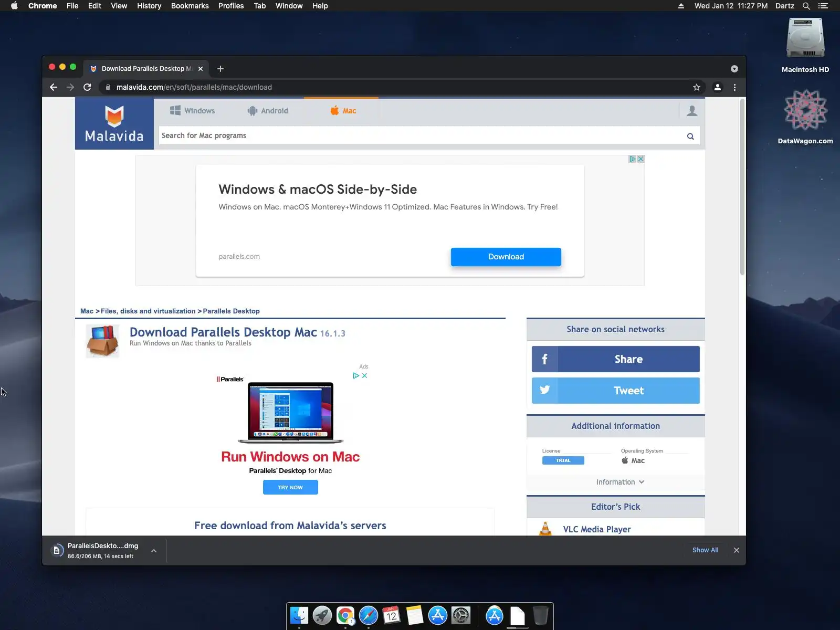This screenshot has height=630, width=840.
Task: Click the page vertical scrollbar
Action: pos(742,186)
